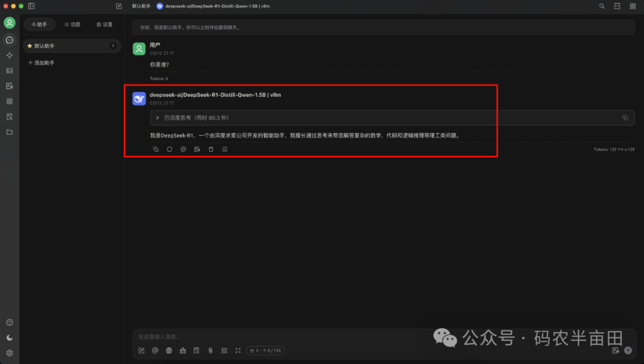Open the help question mark icon
644x364 pixels.
(10, 322)
